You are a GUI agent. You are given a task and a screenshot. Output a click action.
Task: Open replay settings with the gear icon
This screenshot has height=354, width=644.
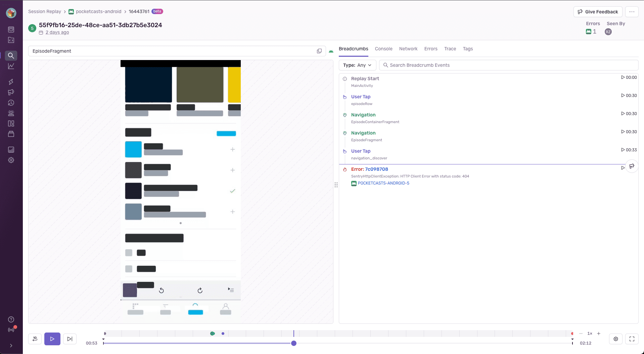(x=616, y=339)
